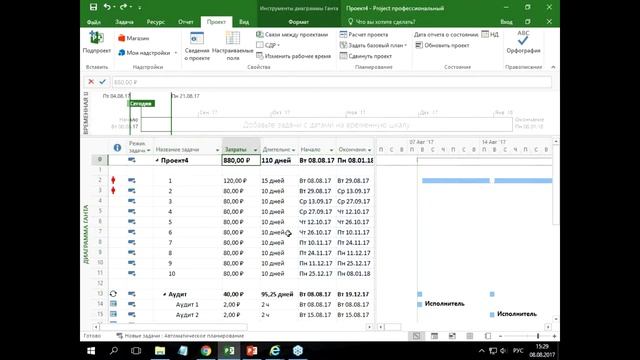This screenshot has width=640, height=360.
Task: Open Сведения о проекте icon
Action: tap(197, 38)
